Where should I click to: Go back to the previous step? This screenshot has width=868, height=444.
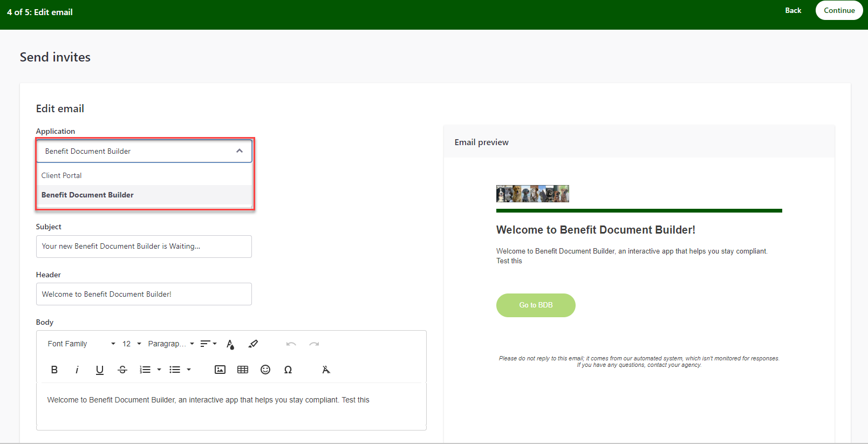[793, 10]
